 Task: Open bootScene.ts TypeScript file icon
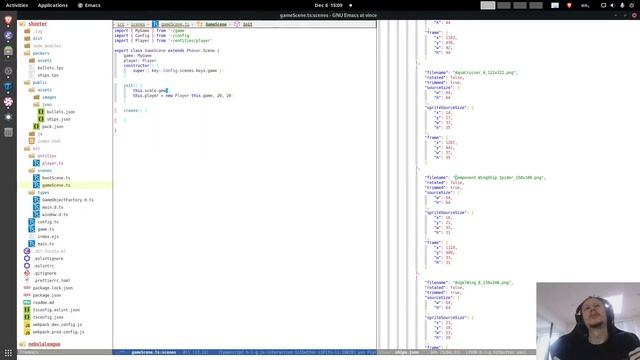tap(36, 178)
